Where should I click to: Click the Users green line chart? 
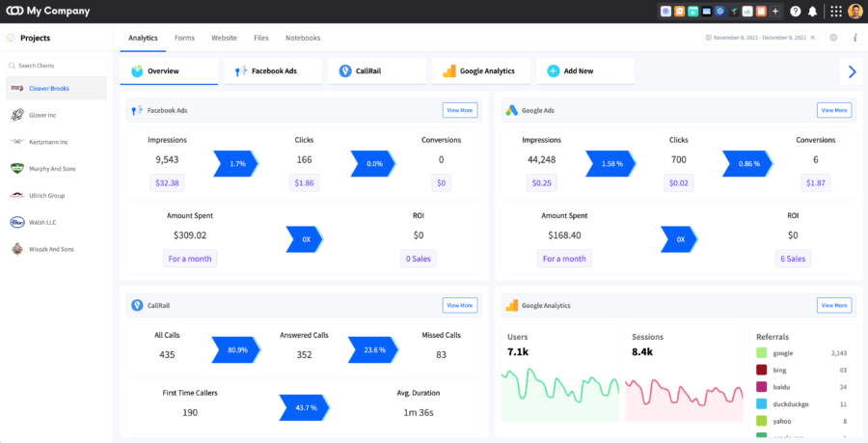coord(560,393)
